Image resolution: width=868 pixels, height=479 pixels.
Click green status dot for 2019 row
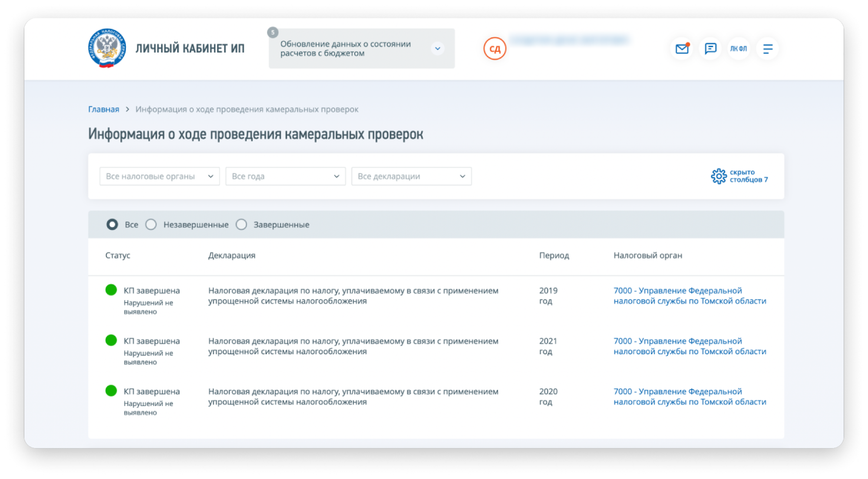(x=111, y=290)
